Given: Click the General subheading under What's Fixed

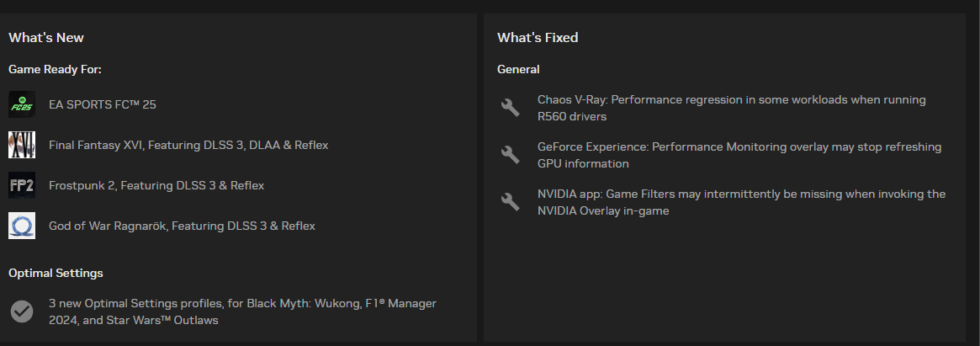Looking at the screenshot, I should tap(518, 69).
